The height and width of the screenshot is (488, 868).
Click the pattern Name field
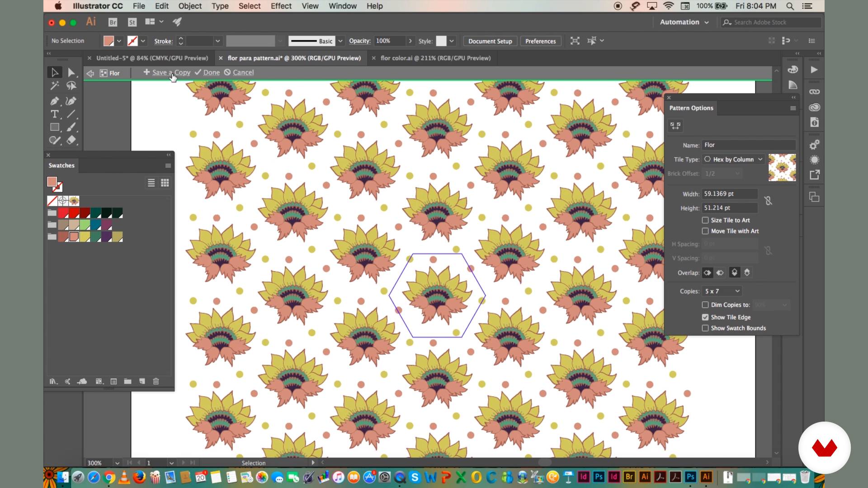pyautogui.click(x=749, y=145)
